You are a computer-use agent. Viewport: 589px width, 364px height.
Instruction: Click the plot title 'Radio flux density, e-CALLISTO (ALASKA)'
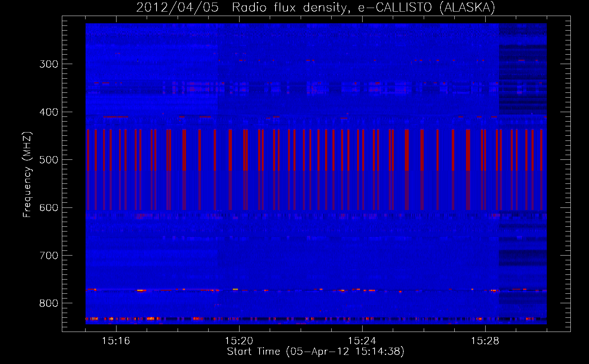point(364,7)
